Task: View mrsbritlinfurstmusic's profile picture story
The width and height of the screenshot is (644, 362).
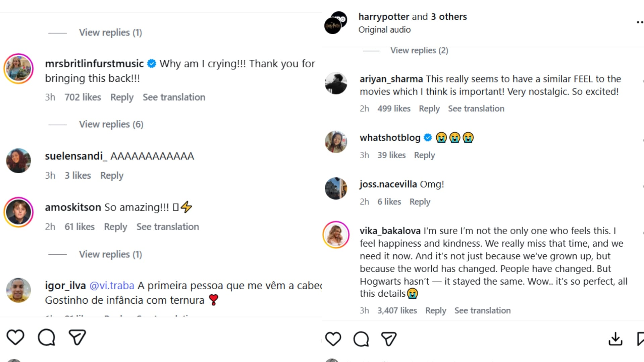Action: click(18, 69)
